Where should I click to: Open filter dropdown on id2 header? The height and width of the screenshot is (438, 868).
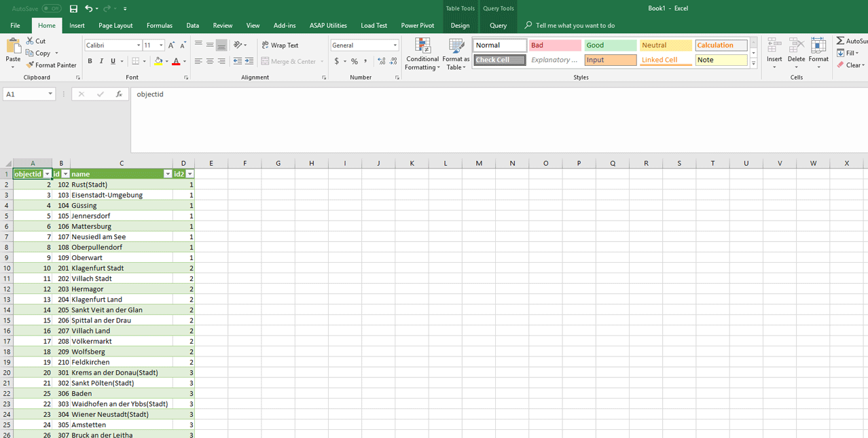pyautogui.click(x=190, y=174)
